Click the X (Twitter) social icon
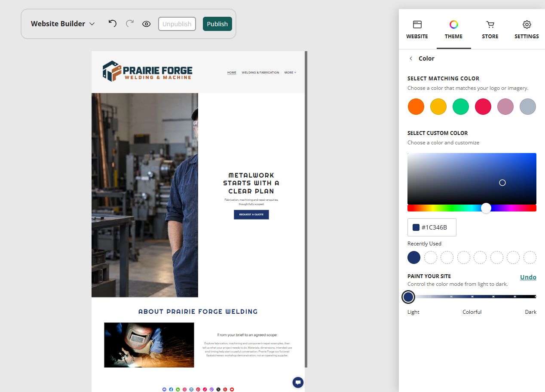Viewport: 545px width, 392px height. [x=218, y=389]
